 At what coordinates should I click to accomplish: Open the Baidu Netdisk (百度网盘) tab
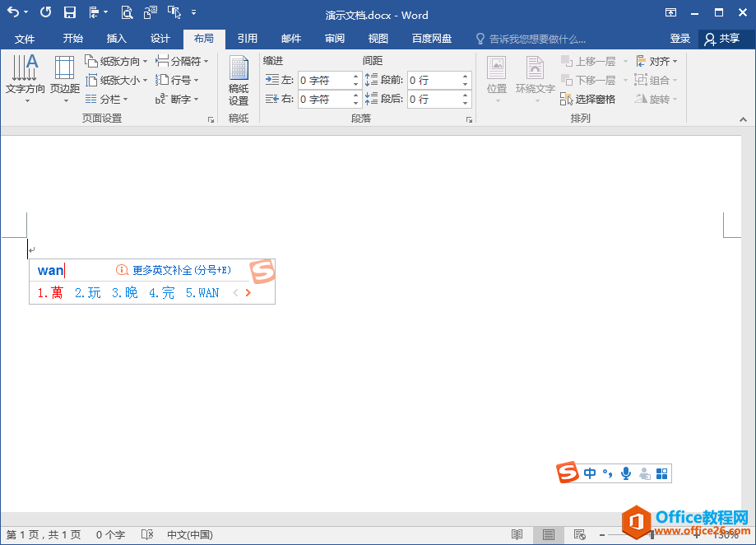click(432, 39)
